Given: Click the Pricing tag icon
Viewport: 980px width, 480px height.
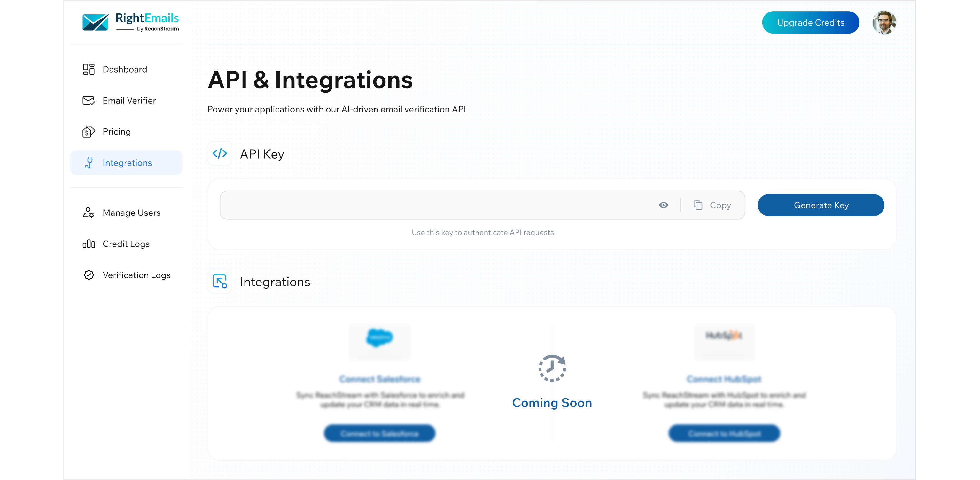Looking at the screenshot, I should pos(89,132).
